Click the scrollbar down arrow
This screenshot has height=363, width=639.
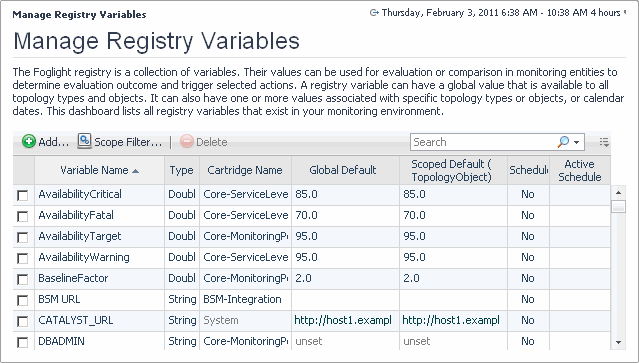(618, 342)
